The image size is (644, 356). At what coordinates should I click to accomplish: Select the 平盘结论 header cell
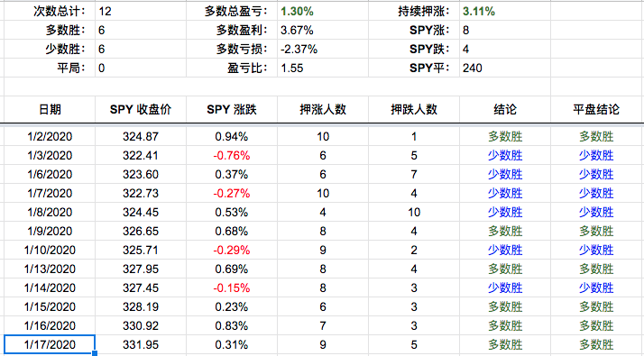click(x=596, y=109)
